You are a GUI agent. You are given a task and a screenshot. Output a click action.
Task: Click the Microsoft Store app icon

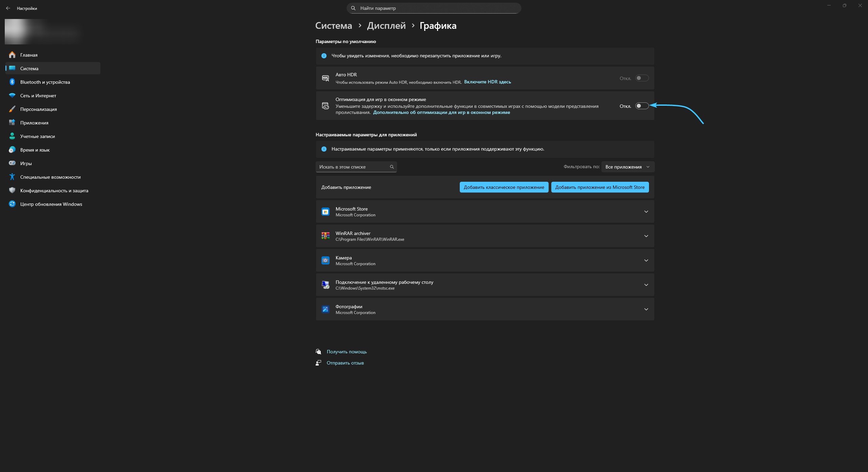pos(325,212)
